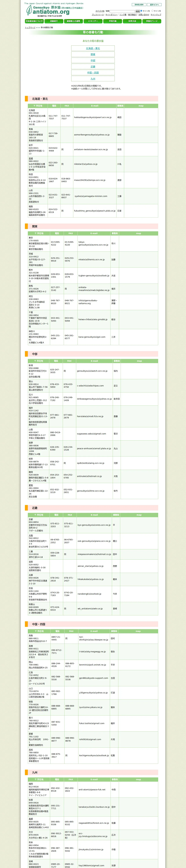
Task: Open the 日本原水協について menu
Action: (34, 21)
